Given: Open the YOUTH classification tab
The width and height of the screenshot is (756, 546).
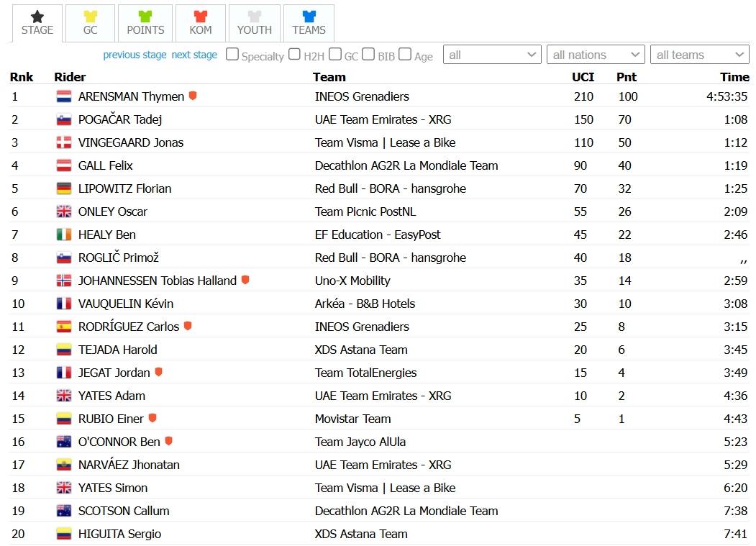Looking at the screenshot, I should coord(255,23).
